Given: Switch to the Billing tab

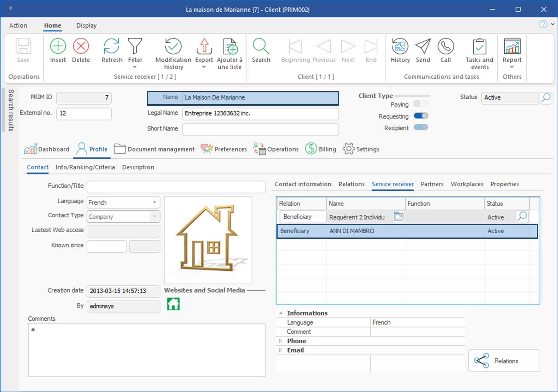Looking at the screenshot, I should [x=321, y=149].
